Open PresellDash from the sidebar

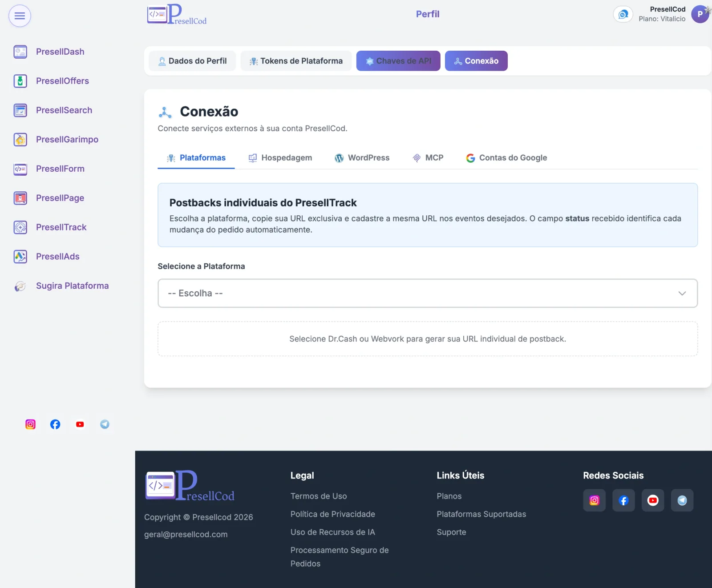pos(60,52)
